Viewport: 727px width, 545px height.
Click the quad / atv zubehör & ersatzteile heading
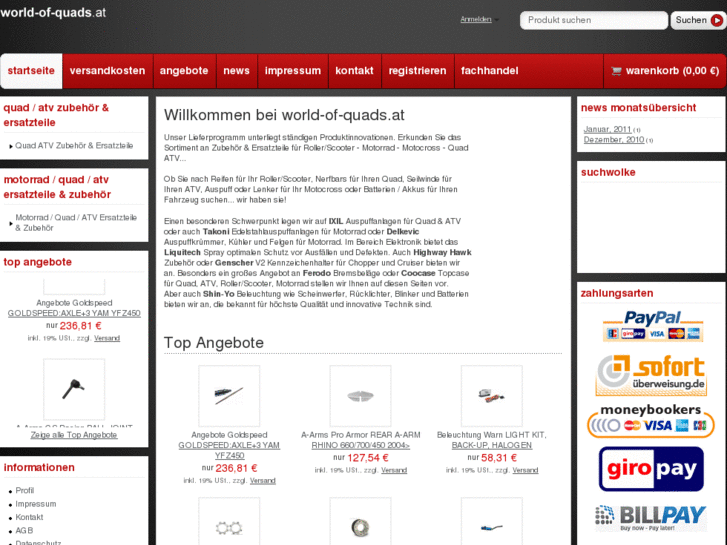click(56, 115)
